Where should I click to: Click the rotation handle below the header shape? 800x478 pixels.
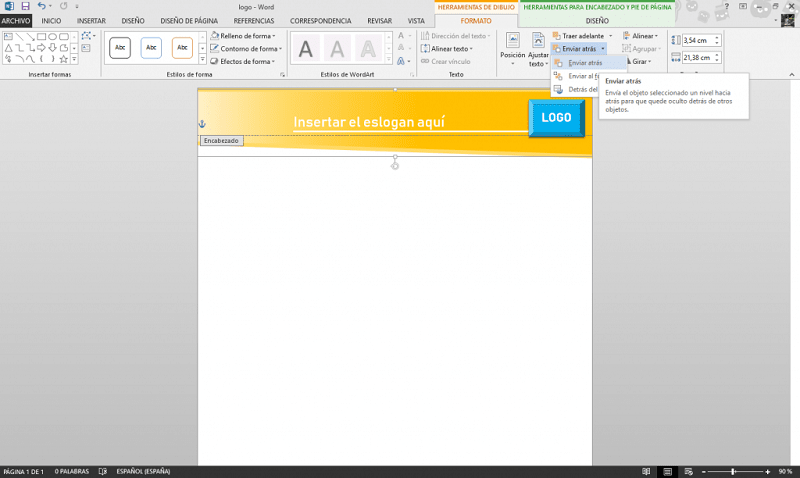click(x=395, y=166)
